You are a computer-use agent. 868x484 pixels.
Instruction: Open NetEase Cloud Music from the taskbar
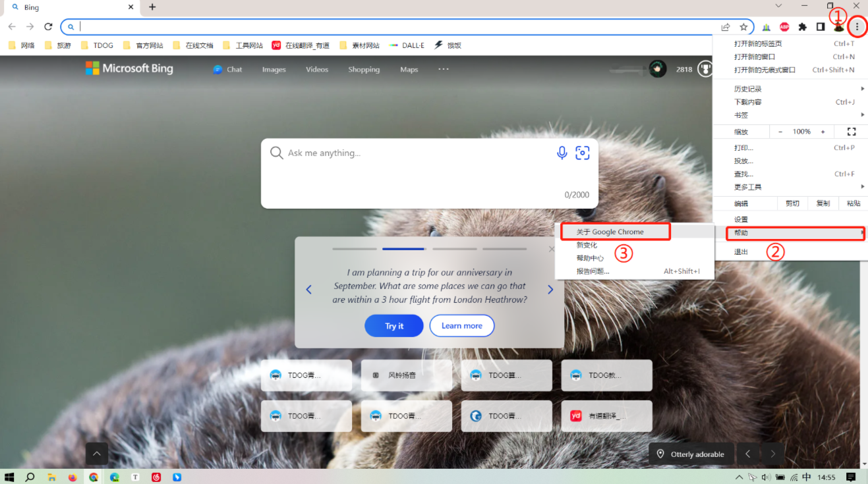tap(156, 477)
